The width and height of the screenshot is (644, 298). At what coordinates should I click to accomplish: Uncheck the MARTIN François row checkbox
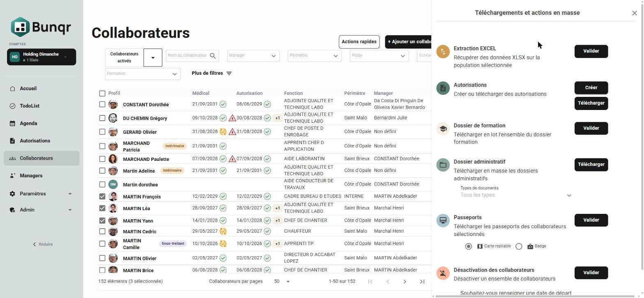point(102,197)
